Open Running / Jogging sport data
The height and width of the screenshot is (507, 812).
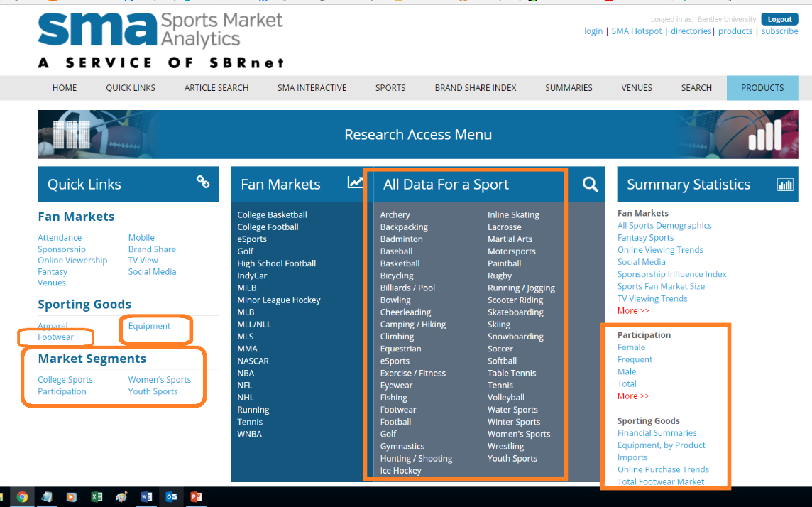(x=521, y=288)
